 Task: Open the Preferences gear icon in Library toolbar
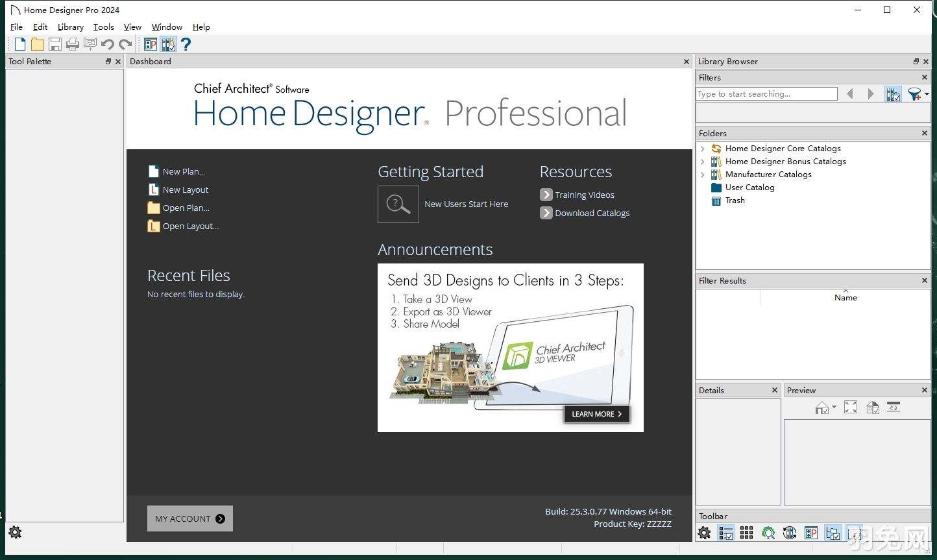coord(704,533)
